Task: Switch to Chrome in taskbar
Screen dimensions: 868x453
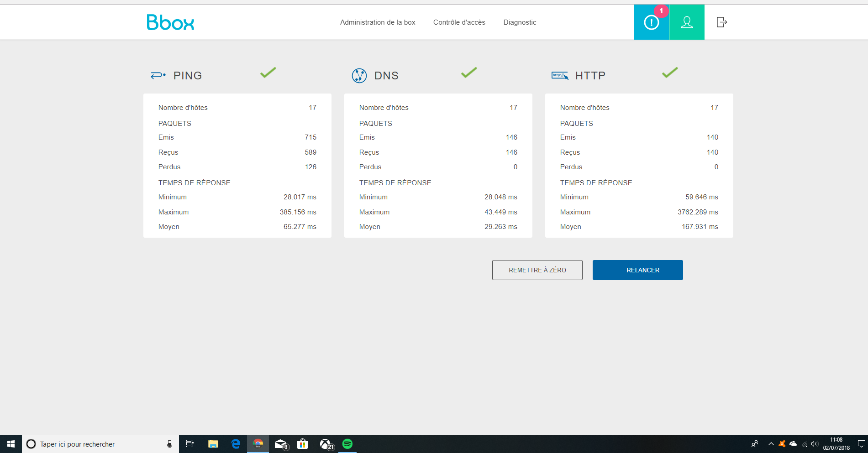Action: point(258,444)
